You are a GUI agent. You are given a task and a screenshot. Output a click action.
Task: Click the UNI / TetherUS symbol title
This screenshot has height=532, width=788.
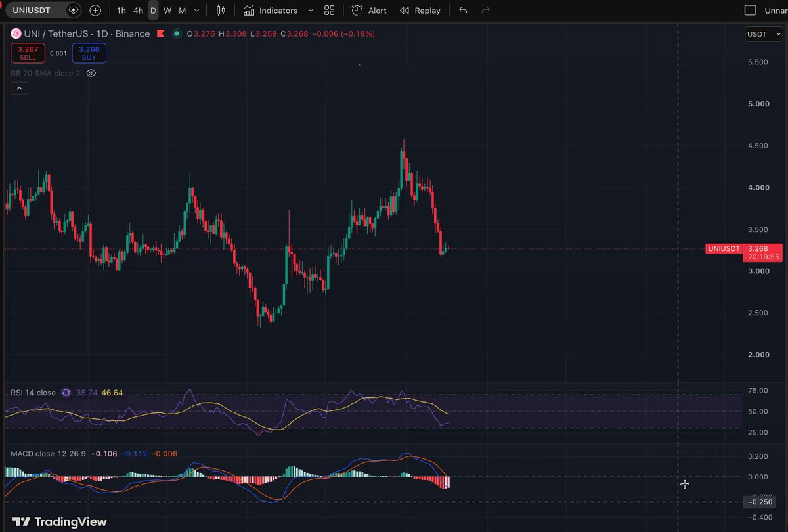point(87,33)
